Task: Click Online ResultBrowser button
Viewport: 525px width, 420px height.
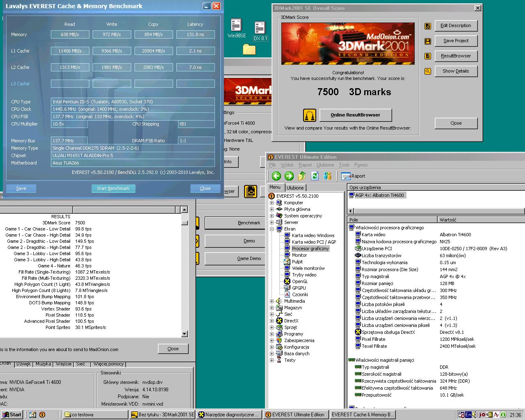Action: point(355,115)
